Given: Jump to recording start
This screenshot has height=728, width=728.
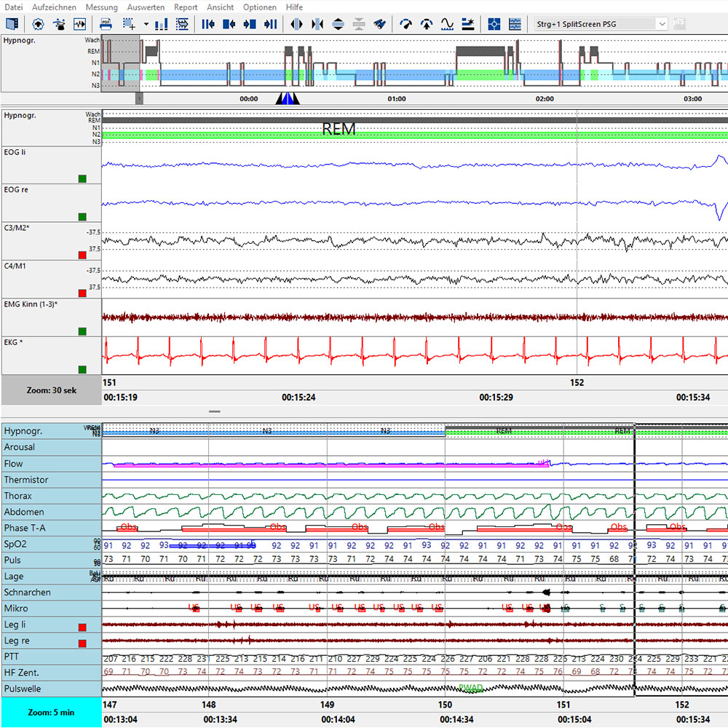Looking at the screenshot, I should (x=208, y=24).
